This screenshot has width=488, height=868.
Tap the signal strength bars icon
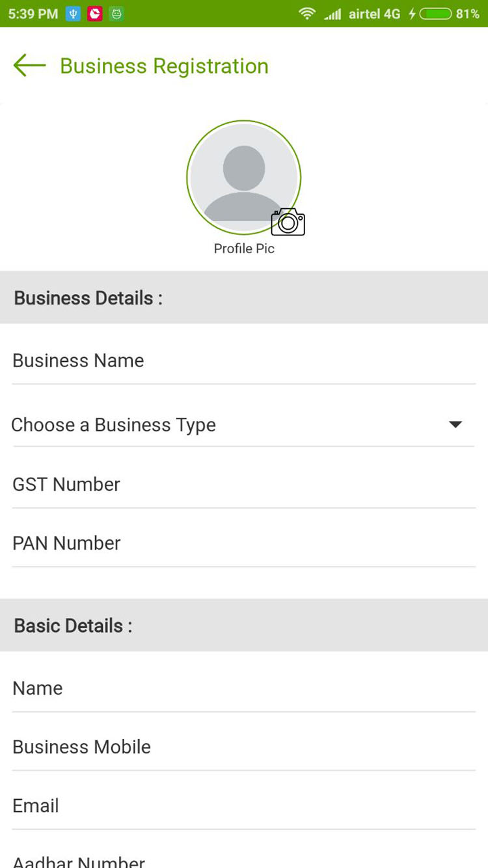tap(332, 14)
